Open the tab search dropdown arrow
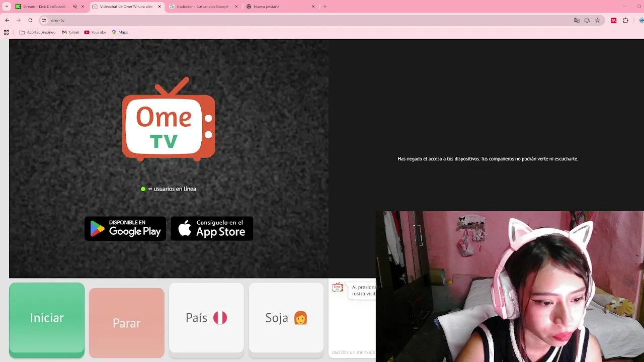 coord(7,7)
